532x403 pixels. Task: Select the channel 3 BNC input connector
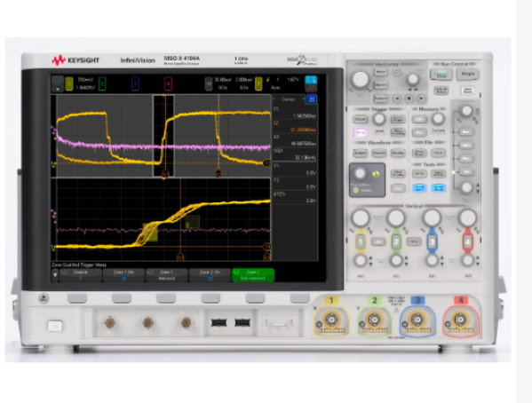click(x=417, y=320)
